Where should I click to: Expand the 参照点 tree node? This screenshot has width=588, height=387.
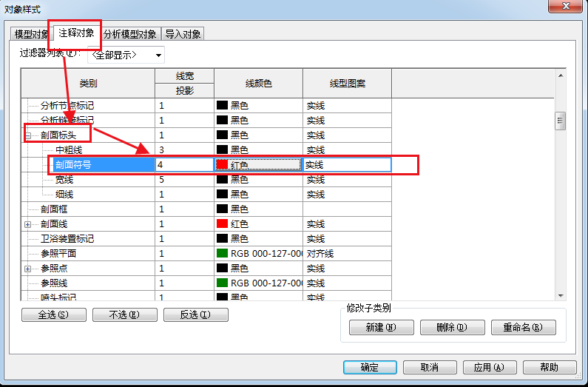click(28, 269)
